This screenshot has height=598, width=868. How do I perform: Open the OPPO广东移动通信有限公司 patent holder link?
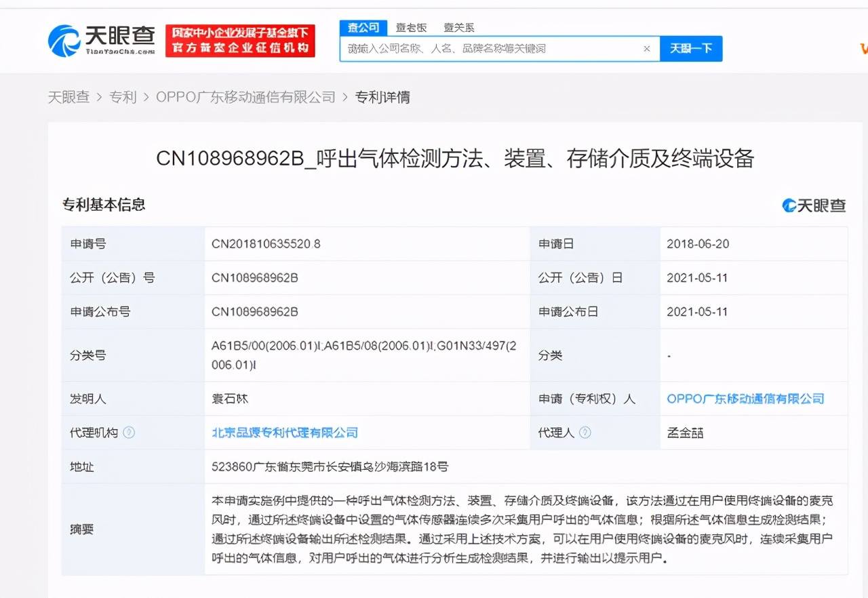coord(744,399)
